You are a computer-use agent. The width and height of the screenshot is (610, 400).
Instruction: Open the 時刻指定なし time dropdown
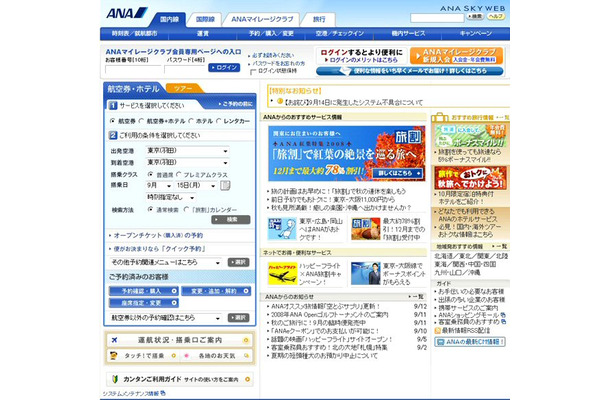(171, 198)
